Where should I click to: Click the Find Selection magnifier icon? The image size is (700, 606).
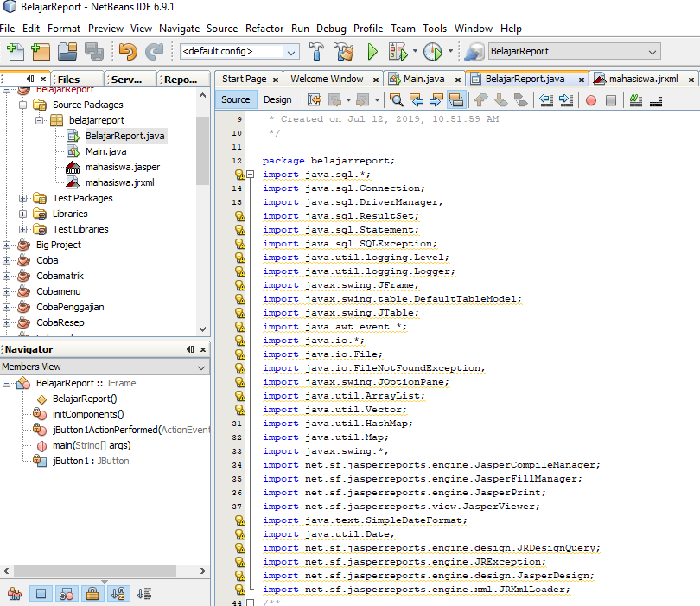click(396, 100)
